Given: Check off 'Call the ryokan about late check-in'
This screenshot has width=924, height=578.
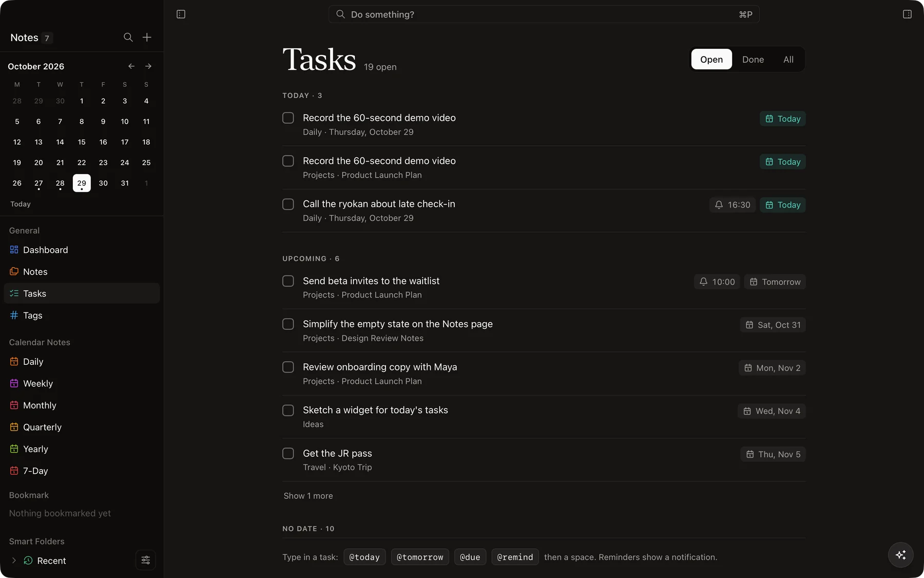Looking at the screenshot, I should tap(288, 204).
